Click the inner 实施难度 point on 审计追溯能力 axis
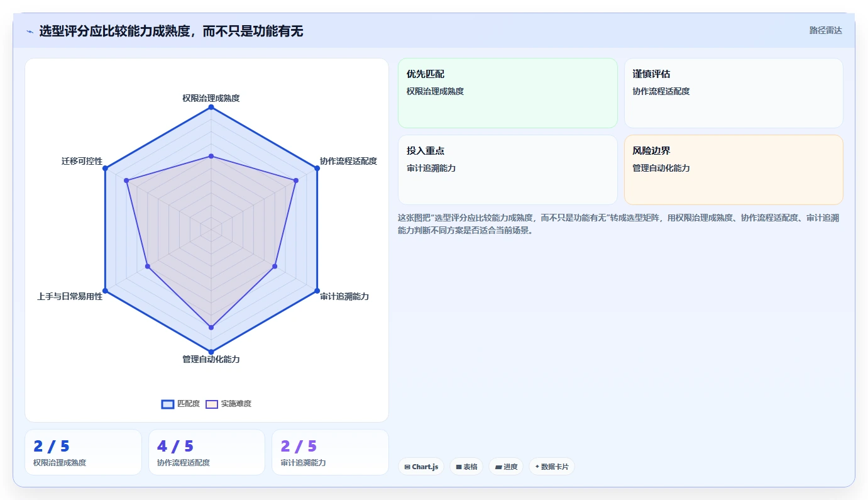868x500 pixels. 275,267
